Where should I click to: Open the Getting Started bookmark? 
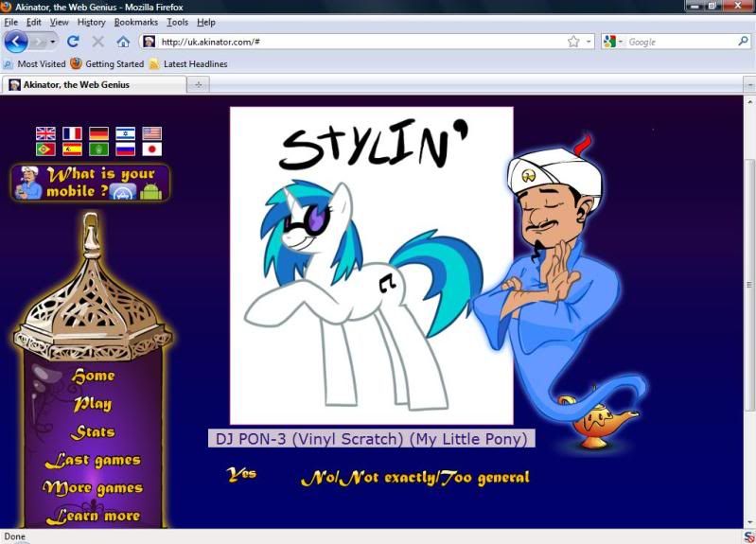[x=107, y=63]
